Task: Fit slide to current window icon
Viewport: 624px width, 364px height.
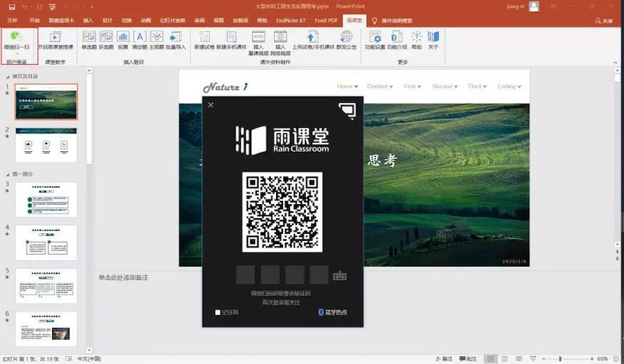Action: (x=616, y=359)
